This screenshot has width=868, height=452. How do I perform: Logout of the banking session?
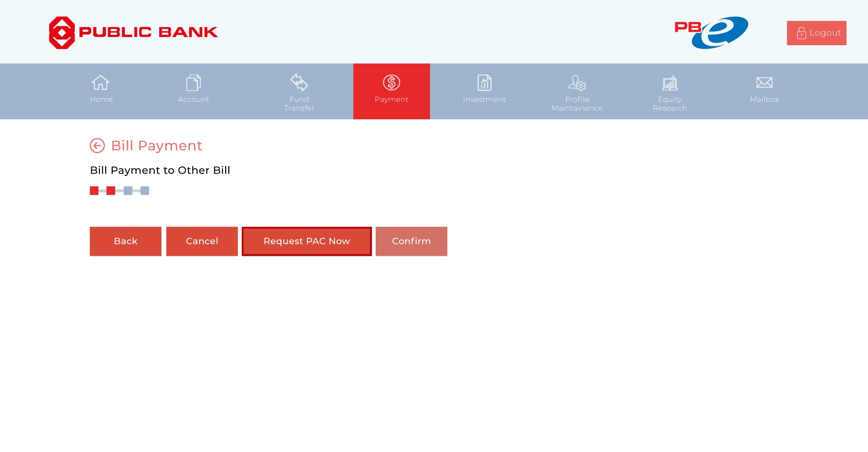coord(816,33)
